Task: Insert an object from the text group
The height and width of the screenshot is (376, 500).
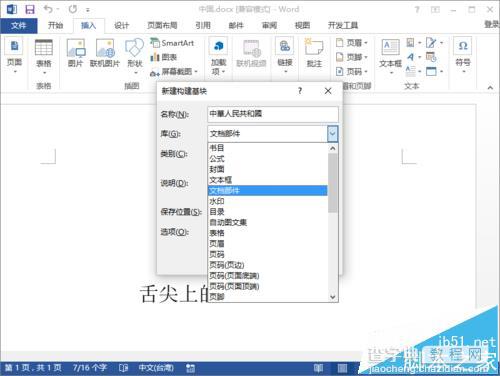Action: click(x=434, y=71)
